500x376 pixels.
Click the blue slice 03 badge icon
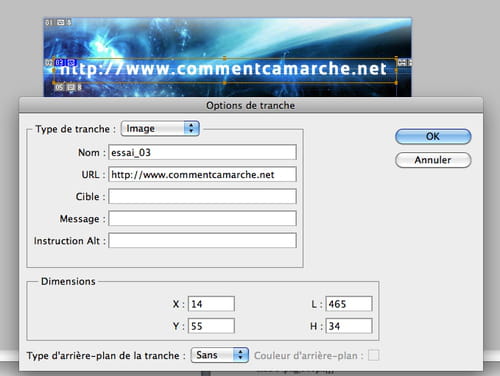(65, 62)
